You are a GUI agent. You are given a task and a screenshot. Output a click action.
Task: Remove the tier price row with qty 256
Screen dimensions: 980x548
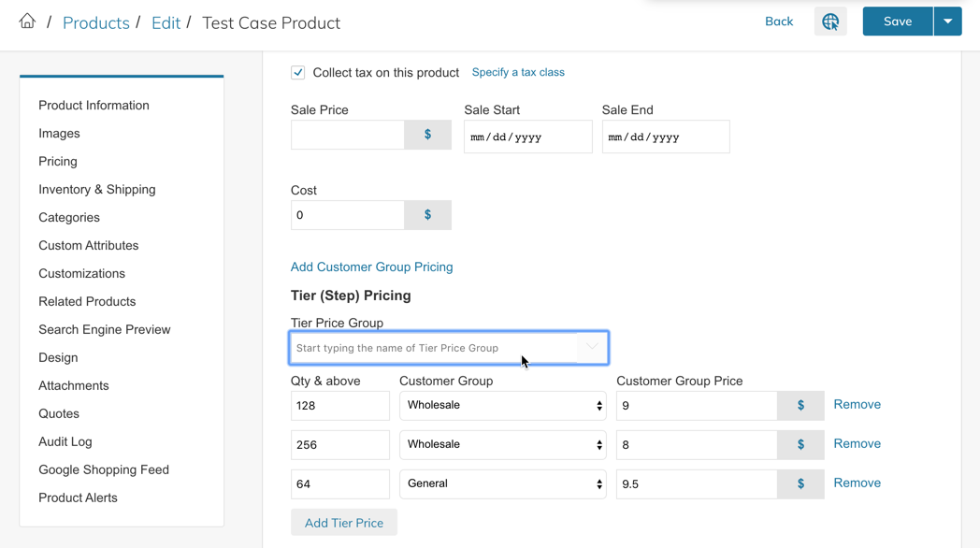857,444
